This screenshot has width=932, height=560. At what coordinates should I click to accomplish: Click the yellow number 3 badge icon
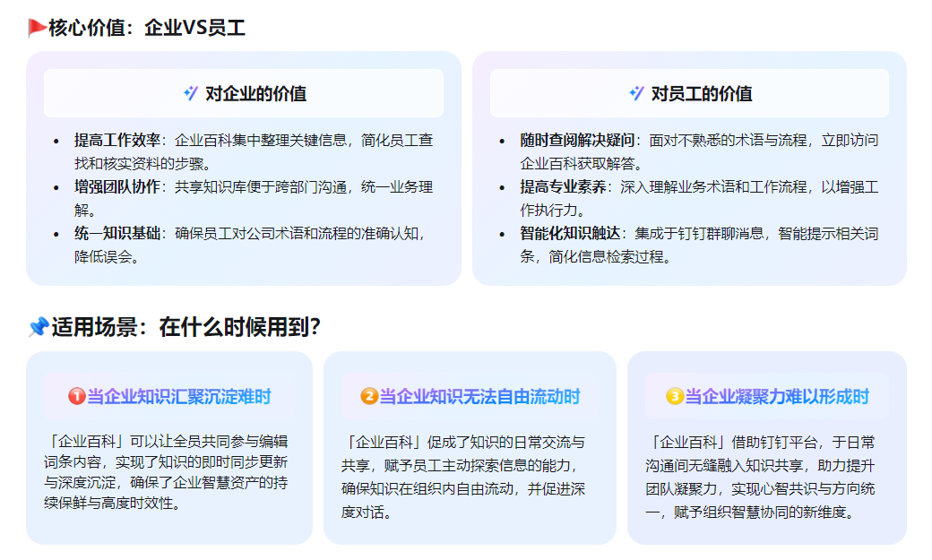[x=675, y=396]
